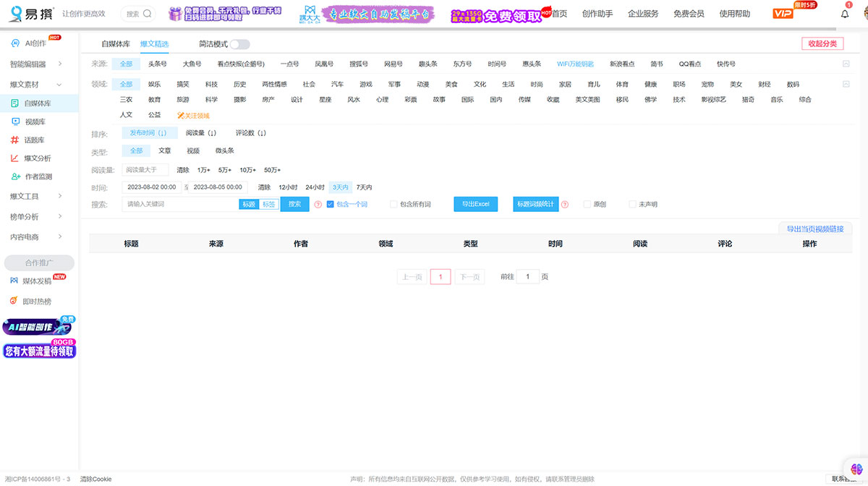Select the 视频库 sidebar icon

click(31, 121)
